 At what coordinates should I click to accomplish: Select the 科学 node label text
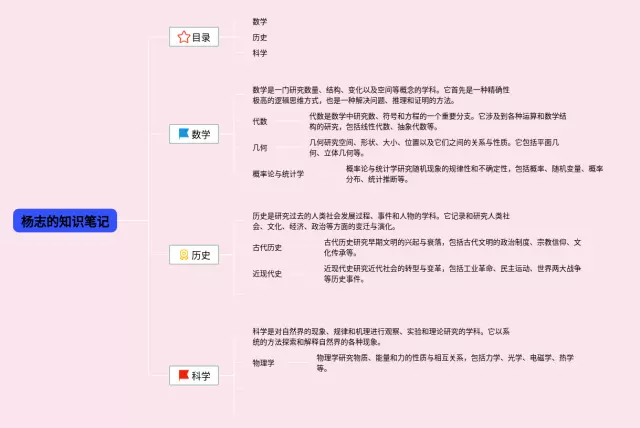(x=201, y=376)
